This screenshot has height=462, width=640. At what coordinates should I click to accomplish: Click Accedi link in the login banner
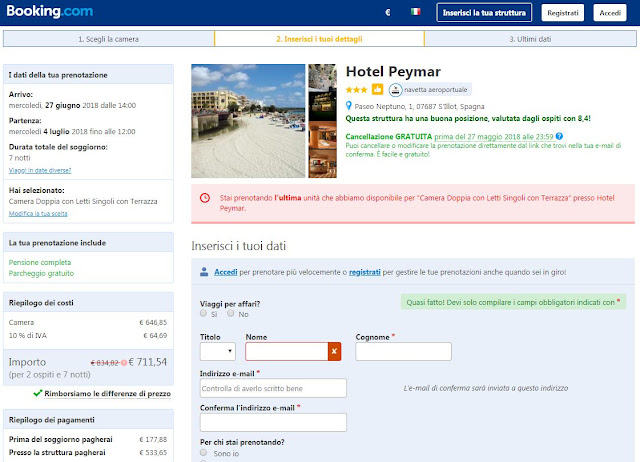pos(226,272)
